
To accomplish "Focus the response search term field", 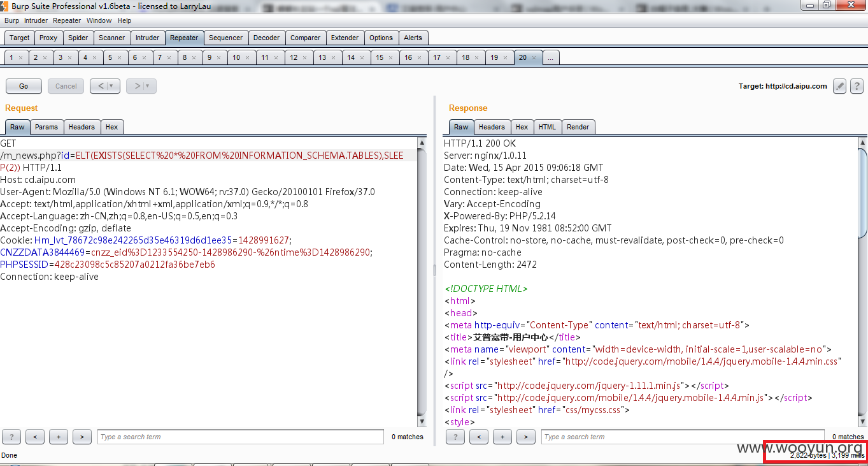I will [x=683, y=437].
